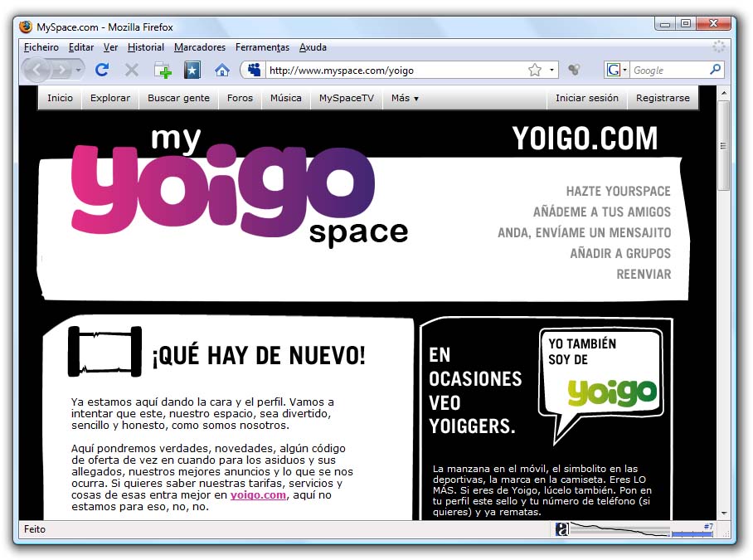Click the MySpace site identity favicon
The image size is (753, 560).
pyautogui.click(x=254, y=71)
